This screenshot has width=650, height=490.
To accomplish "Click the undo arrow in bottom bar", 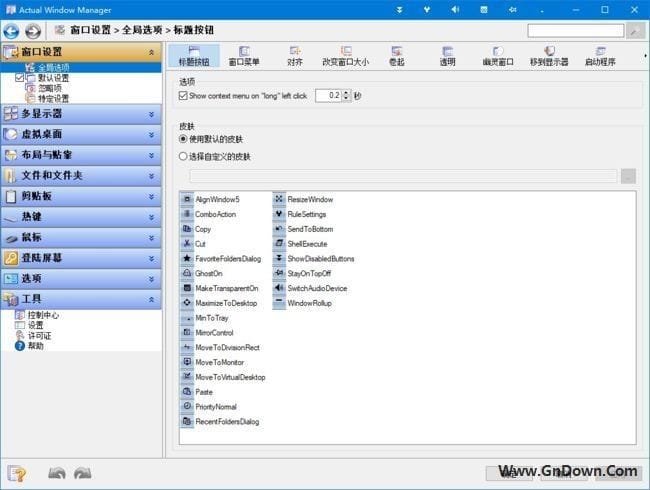I will coord(57,473).
